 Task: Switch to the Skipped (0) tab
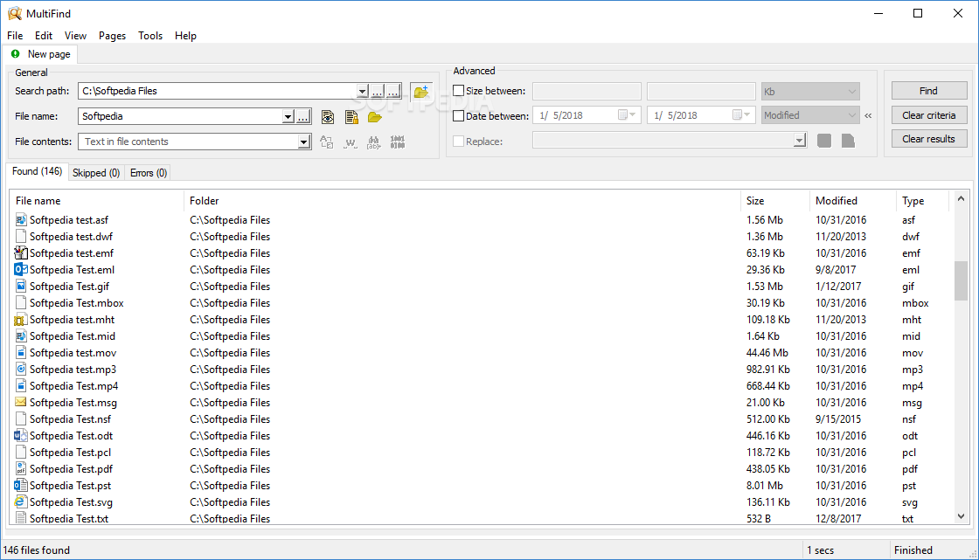coord(96,173)
